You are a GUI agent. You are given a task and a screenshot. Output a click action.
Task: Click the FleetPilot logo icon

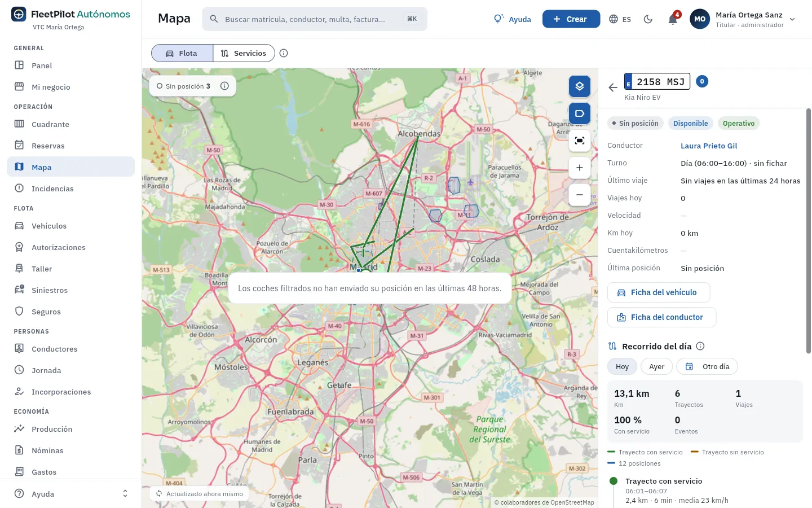click(x=19, y=14)
